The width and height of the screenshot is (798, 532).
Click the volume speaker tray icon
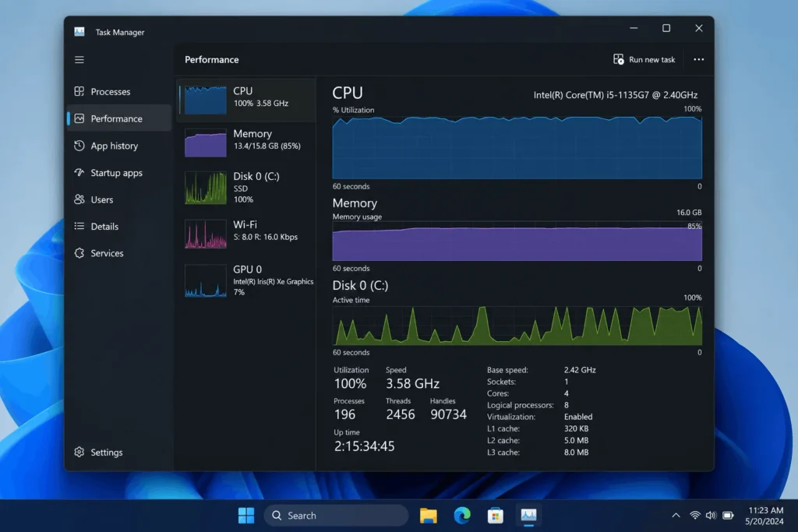pyautogui.click(x=711, y=515)
